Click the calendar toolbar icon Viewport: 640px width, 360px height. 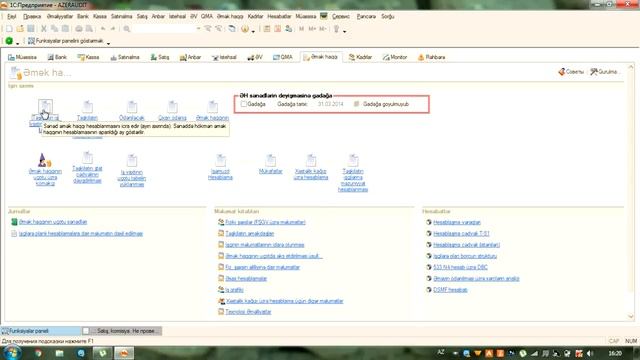coord(278,29)
